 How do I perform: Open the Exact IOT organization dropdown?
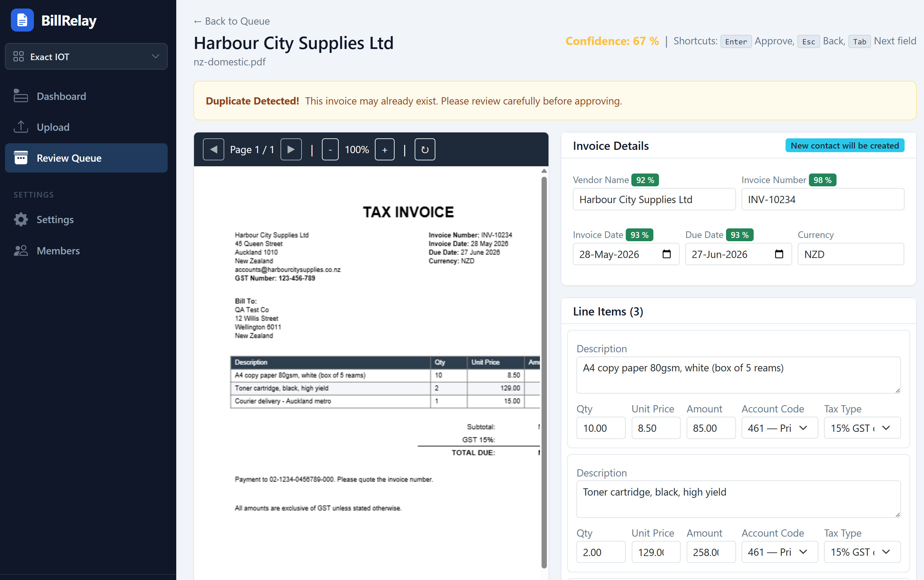(86, 57)
